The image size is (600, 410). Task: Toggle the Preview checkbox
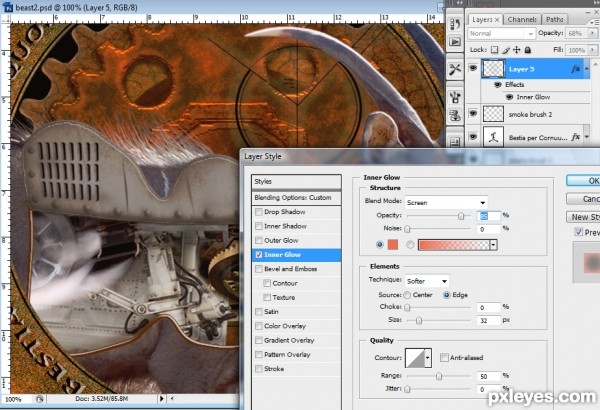(x=579, y=232)
